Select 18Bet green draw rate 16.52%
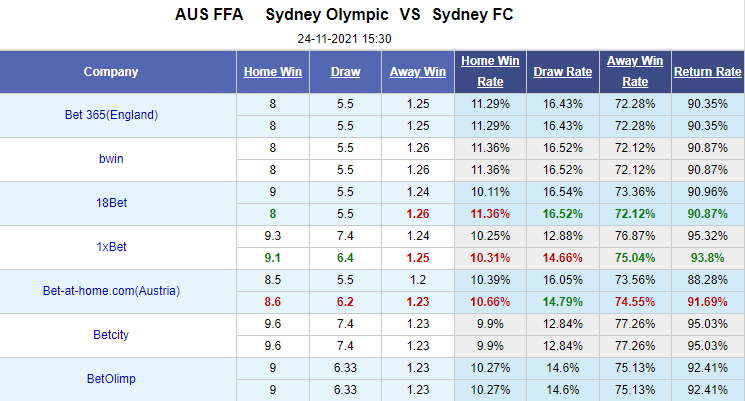745x401 pixels. click(563, 214)
